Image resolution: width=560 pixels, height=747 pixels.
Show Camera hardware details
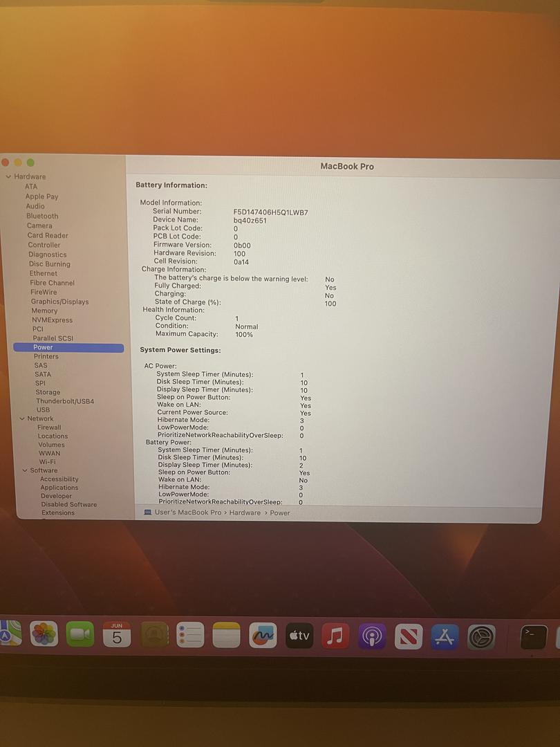[x=39, y=225]
